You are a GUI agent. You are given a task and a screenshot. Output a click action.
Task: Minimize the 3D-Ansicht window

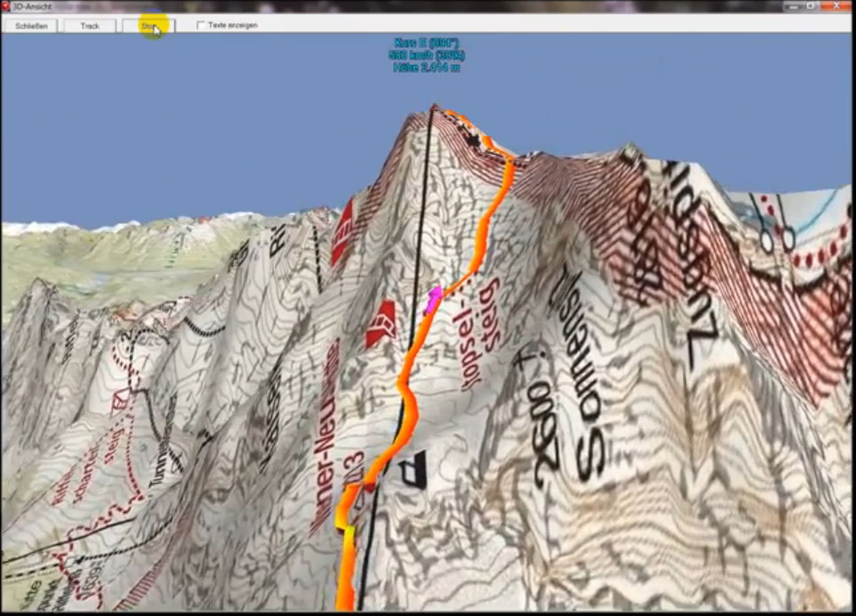click(793, 6)
